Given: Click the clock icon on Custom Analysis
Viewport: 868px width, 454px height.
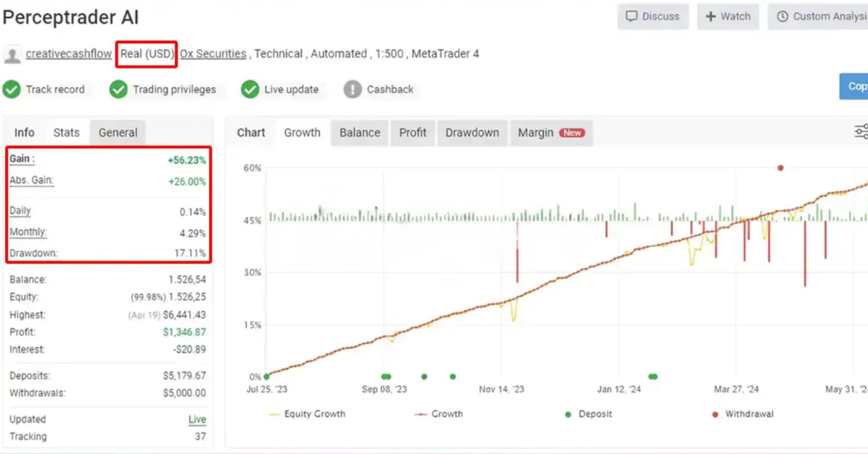Looking at the screenshot, I should click(x=782, y=16).
